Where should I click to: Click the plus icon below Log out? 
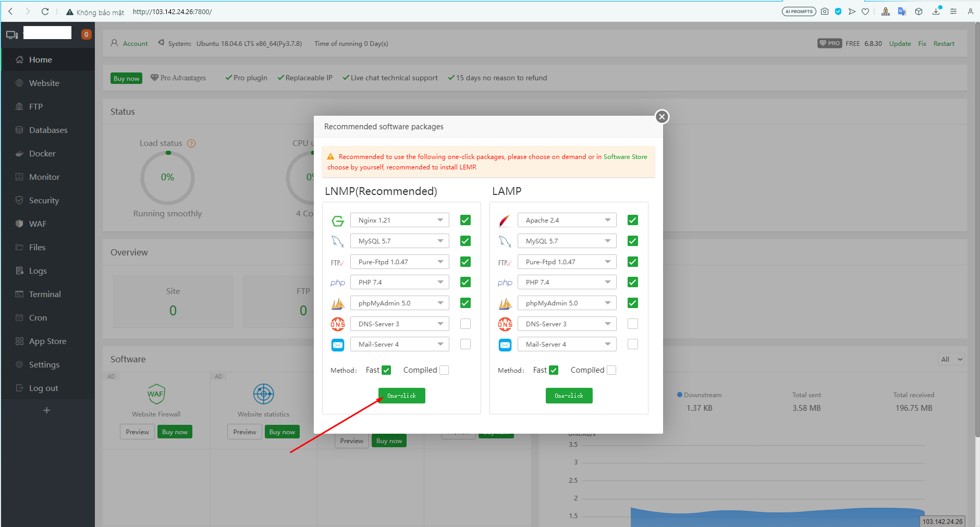point(46,410)
